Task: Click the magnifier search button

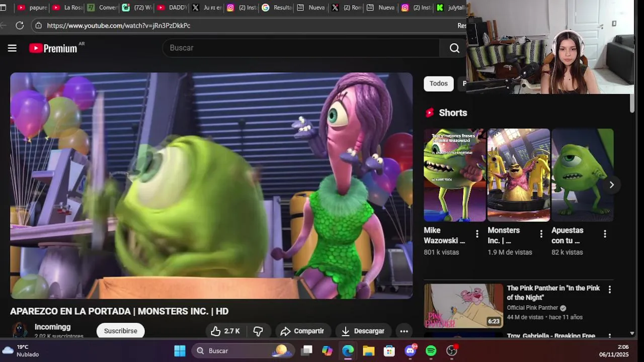Action: (454, 48)
